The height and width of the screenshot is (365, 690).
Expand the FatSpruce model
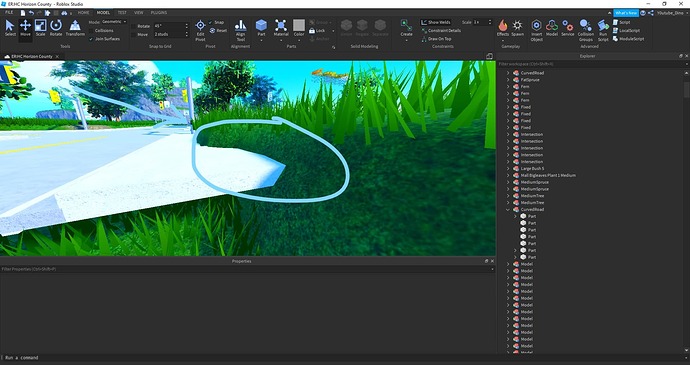pyautogui.click(x=508, y=80)
